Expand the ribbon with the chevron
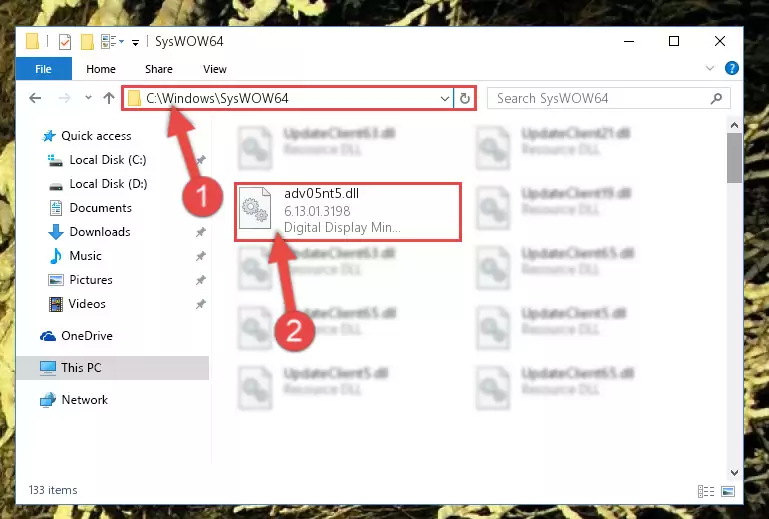 [710, 68]
